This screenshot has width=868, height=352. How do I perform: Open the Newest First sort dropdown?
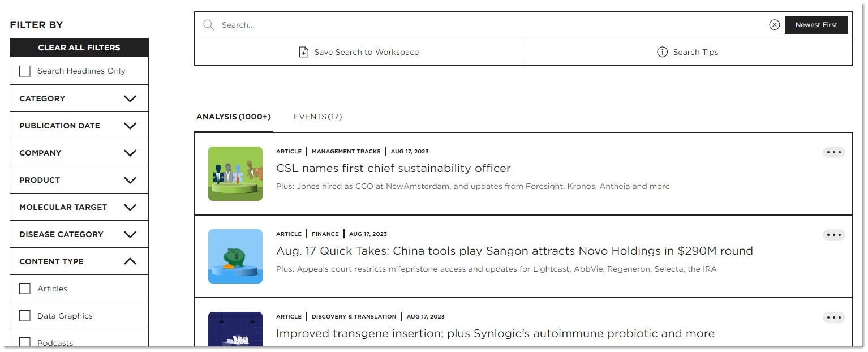coord(816,25)
